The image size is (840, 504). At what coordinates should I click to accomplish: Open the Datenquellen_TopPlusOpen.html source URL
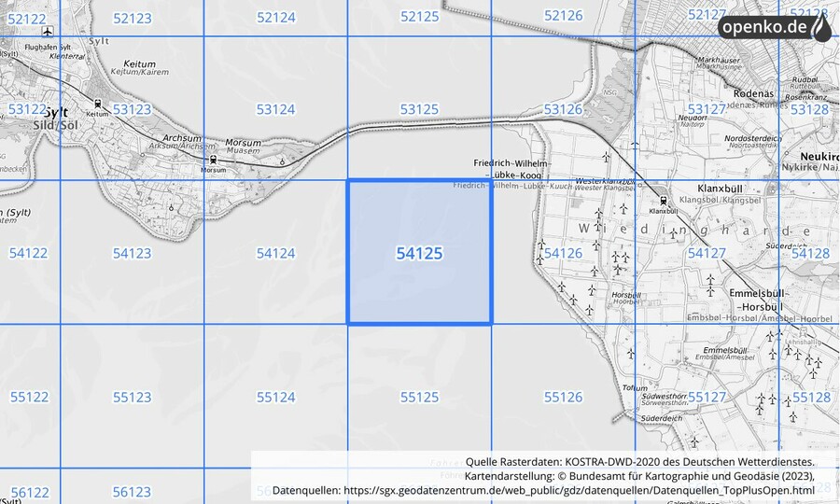(579, 490)
